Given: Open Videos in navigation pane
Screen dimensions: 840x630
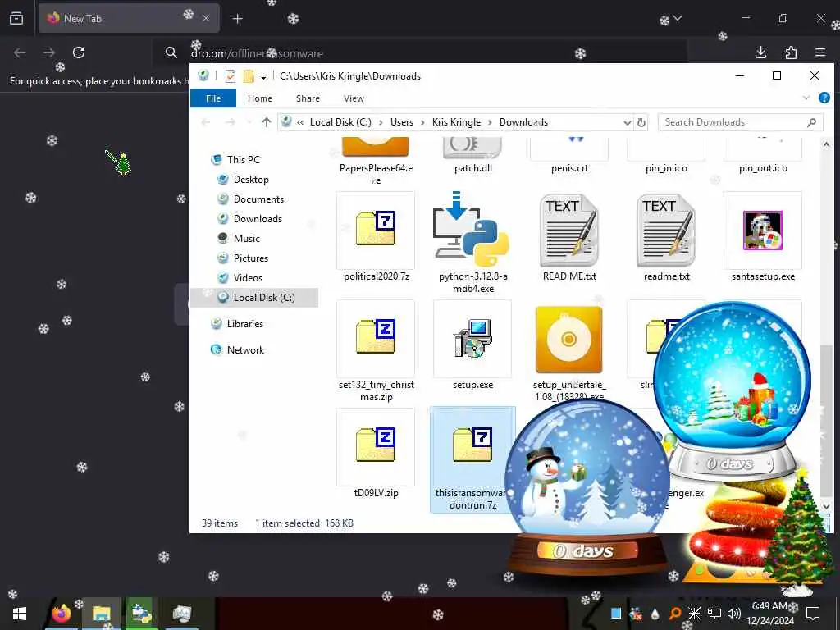Looking at the screenshot, I should pyautogui.click(x=248, y=278).
